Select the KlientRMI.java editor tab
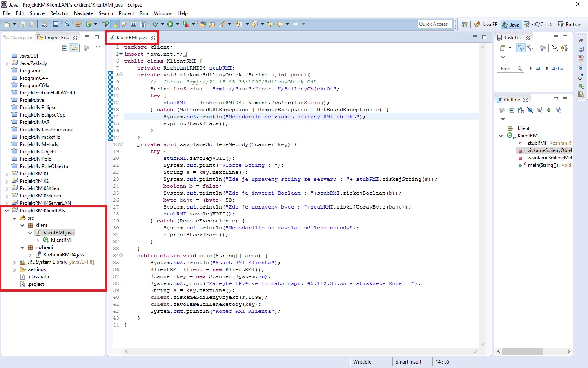588x368 pixels. pyautogui.click(x=130, y=37)
